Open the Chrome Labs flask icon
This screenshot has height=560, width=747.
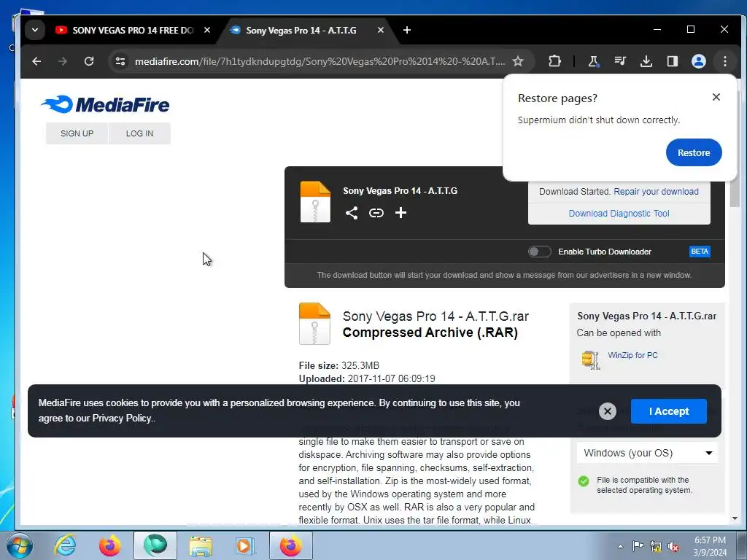point(593,61)
